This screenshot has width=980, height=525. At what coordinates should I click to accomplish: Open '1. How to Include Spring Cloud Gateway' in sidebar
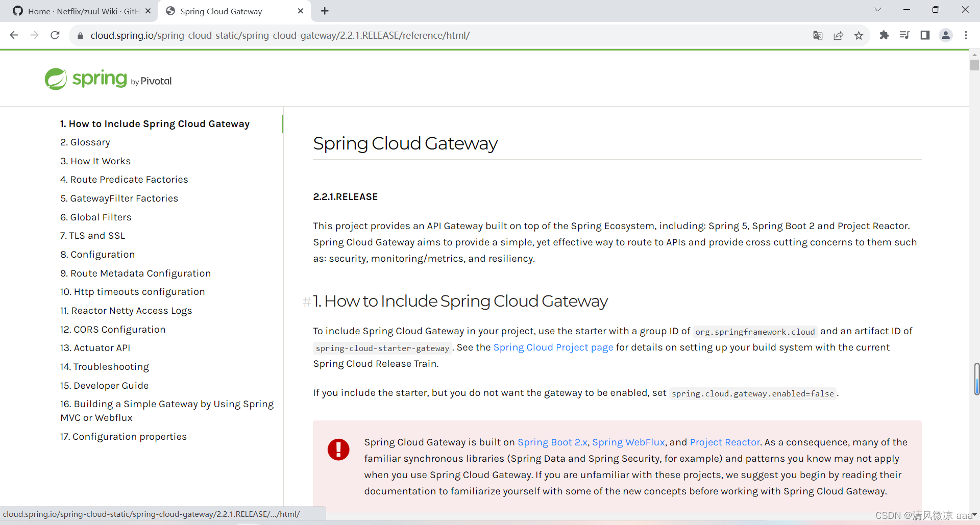(x=155, y=123)
